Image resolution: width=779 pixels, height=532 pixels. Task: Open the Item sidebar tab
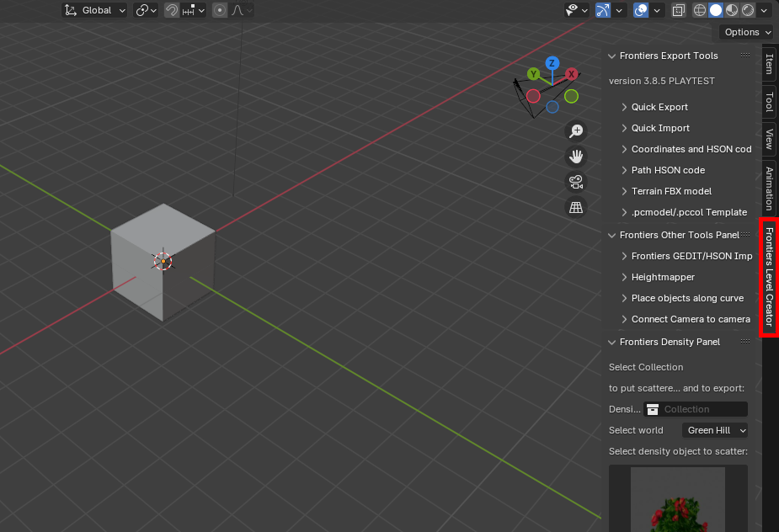coord(769,64)
